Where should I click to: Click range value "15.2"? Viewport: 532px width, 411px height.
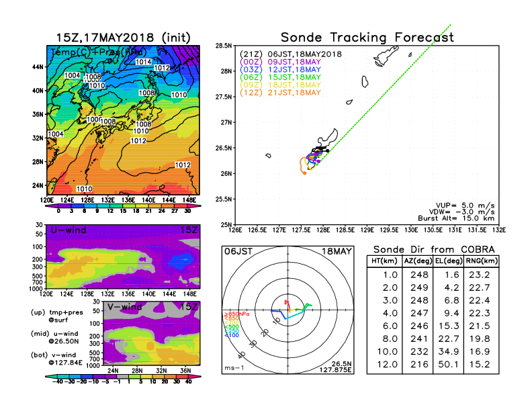pyautogui.click(x=480, y=365)
